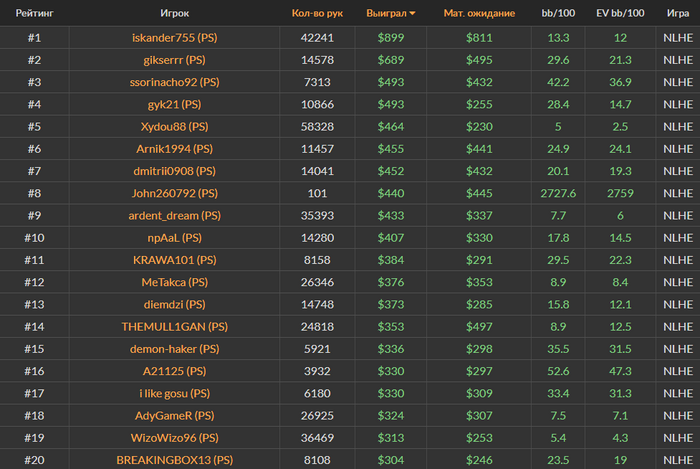
Task: Sort table by Мат. ожидание header
Action: [x=479, y=13]
